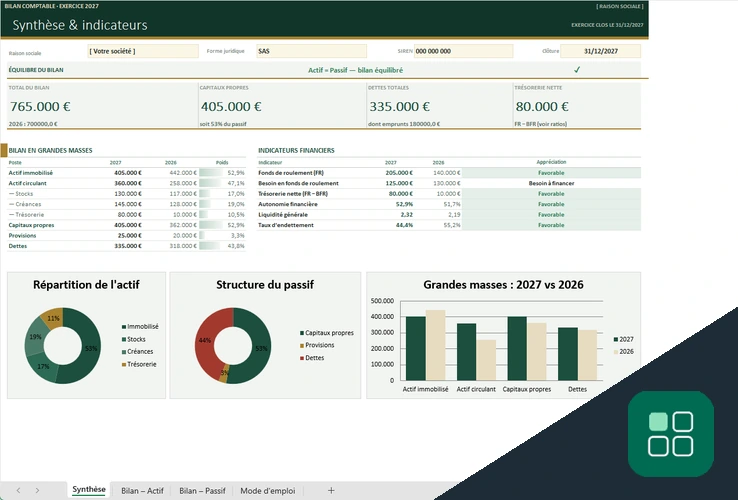Screen dimensions: 738x500
Task: Click the Actif immobilisé 2027 bar
Action: (x=416, y=348)
